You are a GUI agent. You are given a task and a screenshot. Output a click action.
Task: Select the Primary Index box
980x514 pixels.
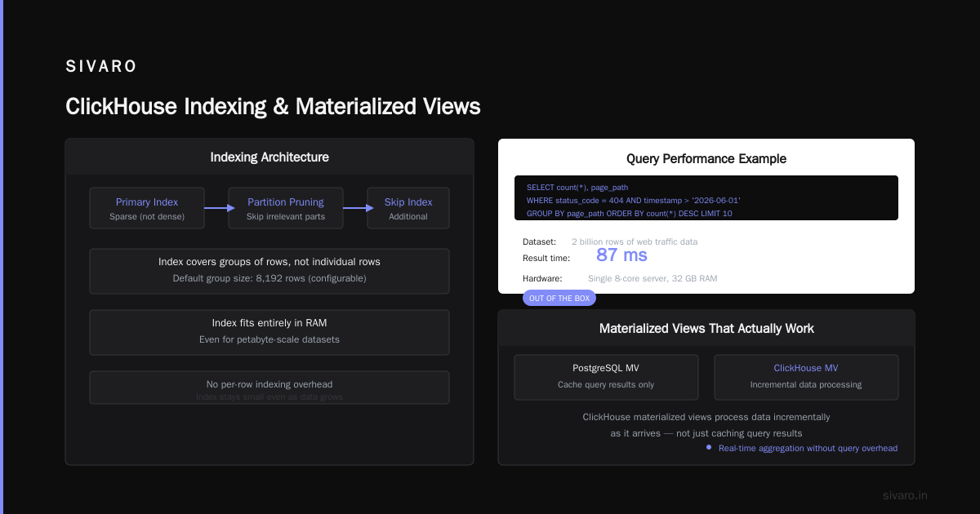tap(147, 208)
